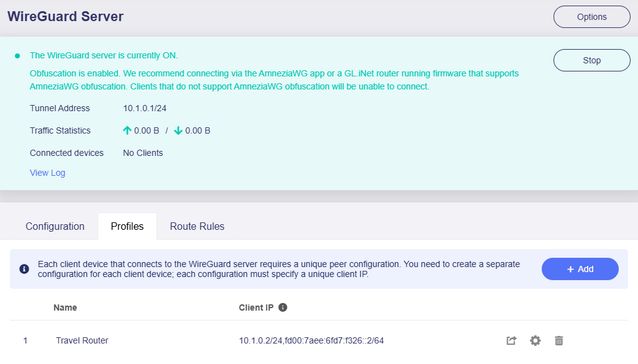Screen dimensions: 638x364
Task: Stop the WireGuard server
Action: [591, 60]
